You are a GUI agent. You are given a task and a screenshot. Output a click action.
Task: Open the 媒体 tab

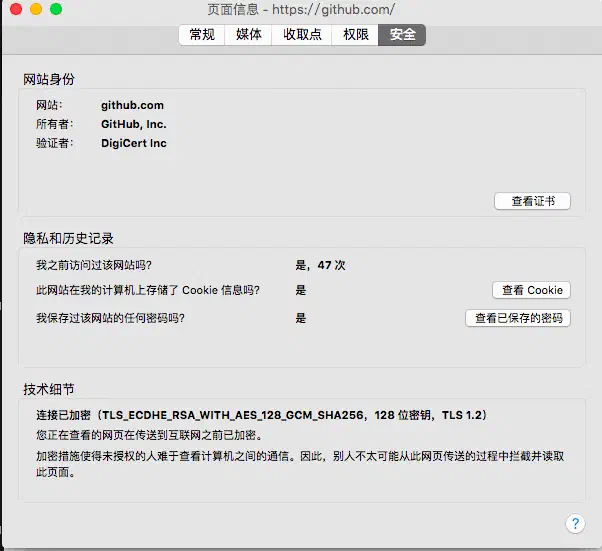click(248, 35)
